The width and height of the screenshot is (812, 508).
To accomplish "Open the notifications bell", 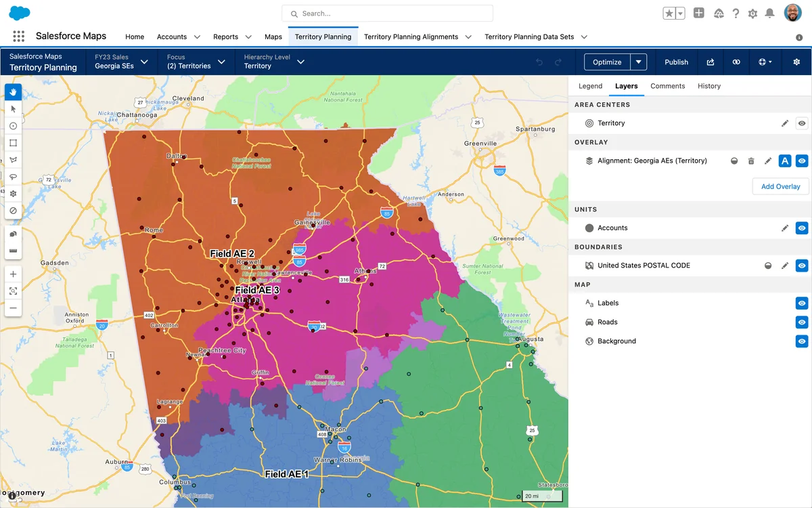I will pyautogui.click(x=769, y=14).
